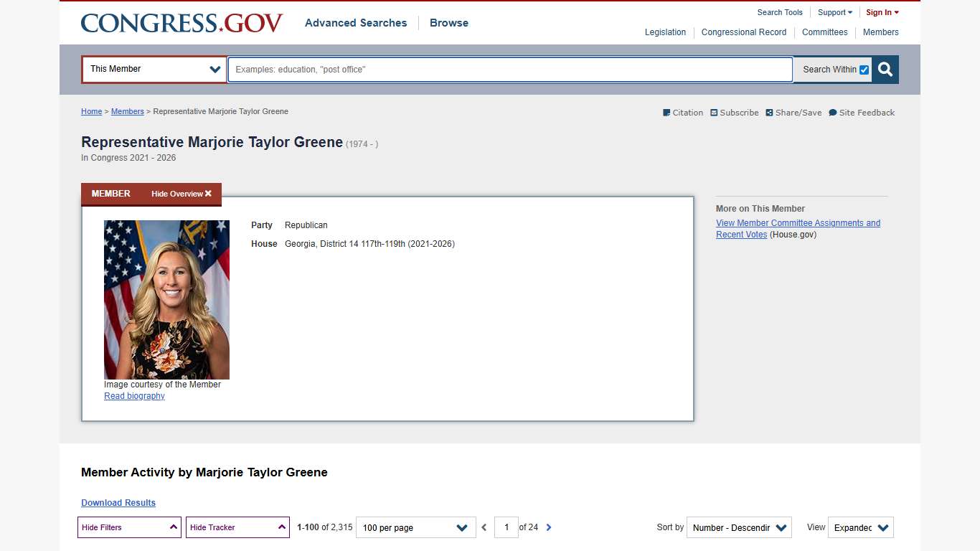The image size is (980, 551).
Task: Open the Read biography link
Action: 133,395
